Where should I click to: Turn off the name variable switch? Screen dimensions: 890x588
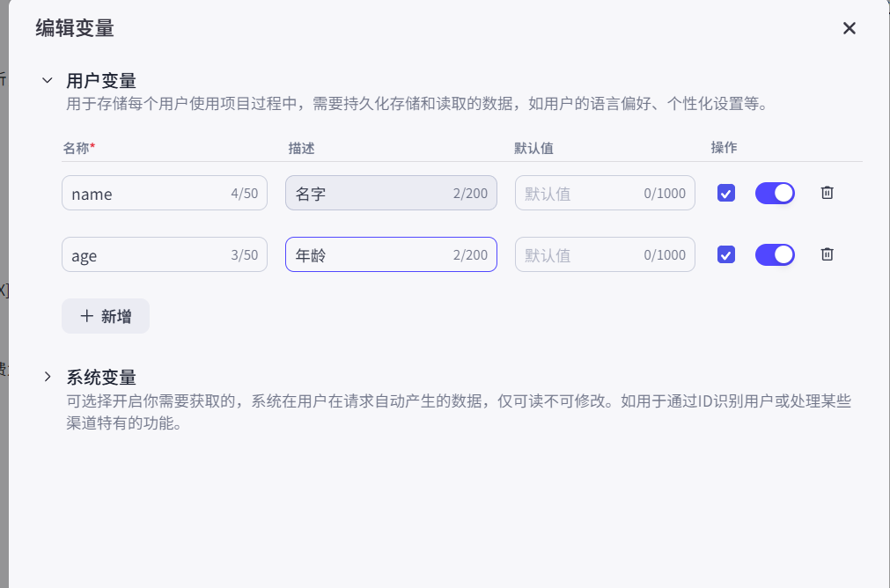[x=775, y=193]
